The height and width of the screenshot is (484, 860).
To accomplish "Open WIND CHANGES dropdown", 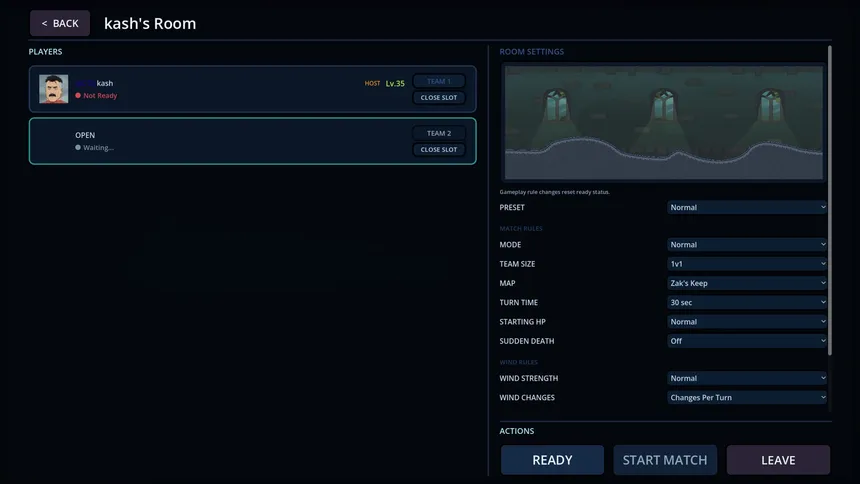I will [x=747, y=397].
